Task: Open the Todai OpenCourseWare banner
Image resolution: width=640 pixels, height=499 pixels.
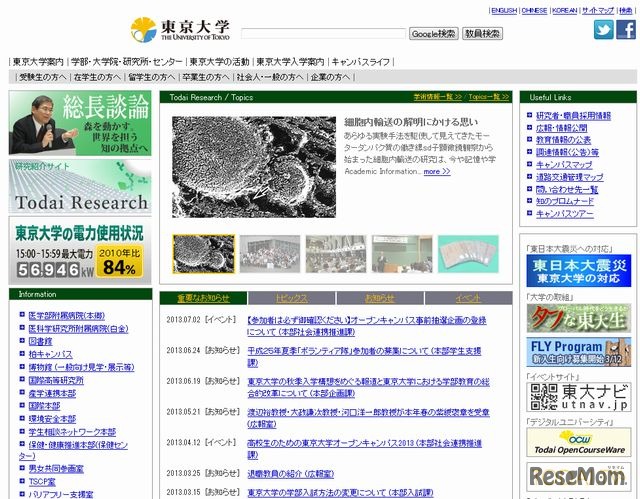Action: 578,442
